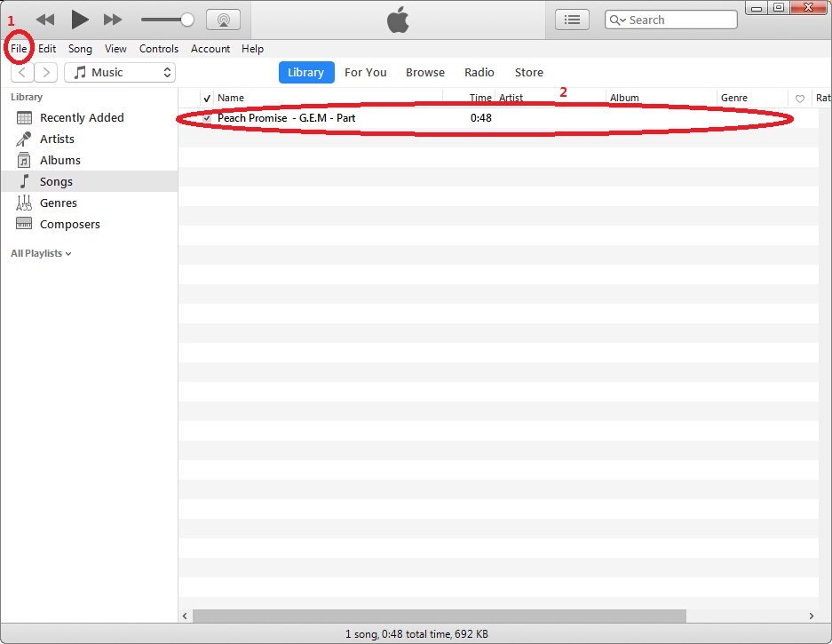This screenshot has width=832, height=644.
Task: Skip ahead with the Next track button
Action: click(x=113, y=20)
